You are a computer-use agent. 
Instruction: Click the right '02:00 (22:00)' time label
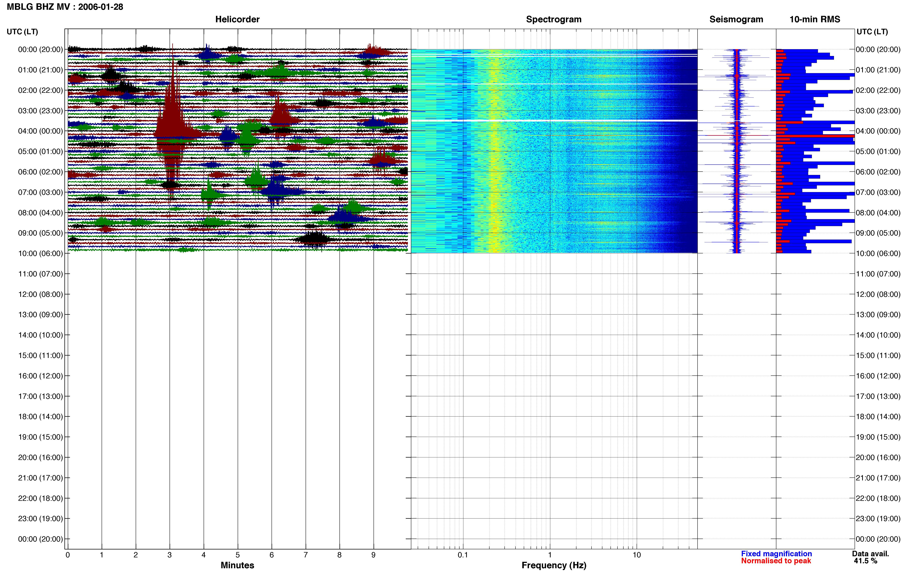(878, 90)
